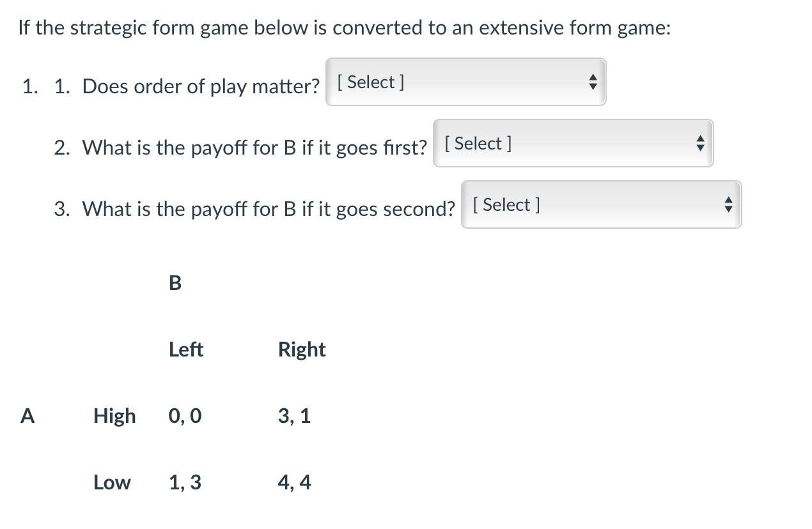
Task: Click the payoff cell showing 0, 0
Action: coord(184,416)
